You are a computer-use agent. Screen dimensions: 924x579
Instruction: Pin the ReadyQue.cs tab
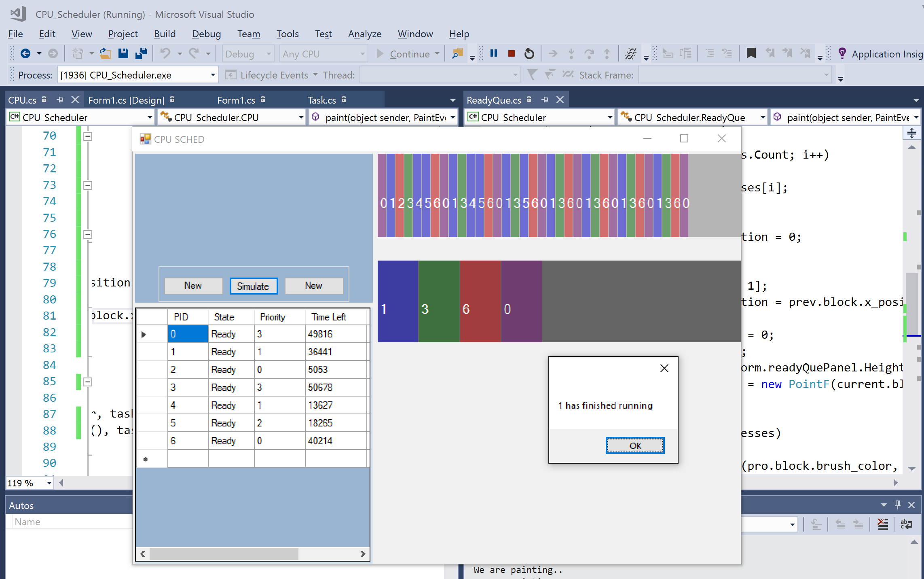[545, 100]
